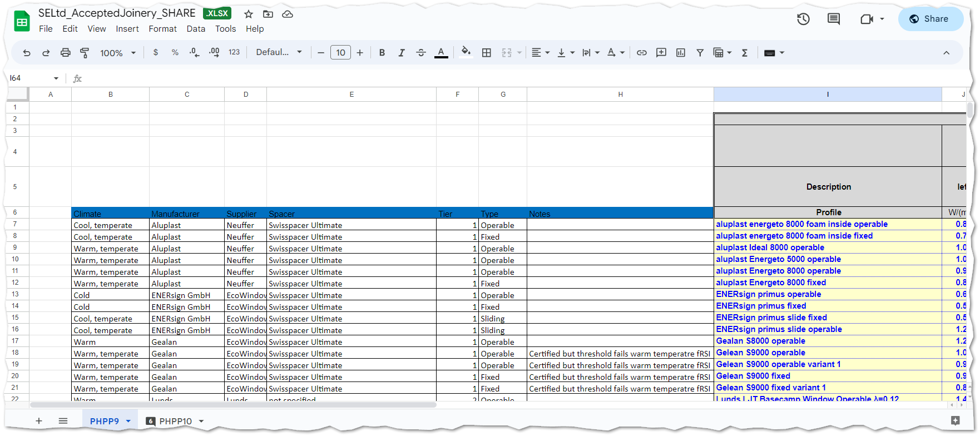Increase decimal places icon
Viewport: 980px width, 436px height.
tap(214, 52)
